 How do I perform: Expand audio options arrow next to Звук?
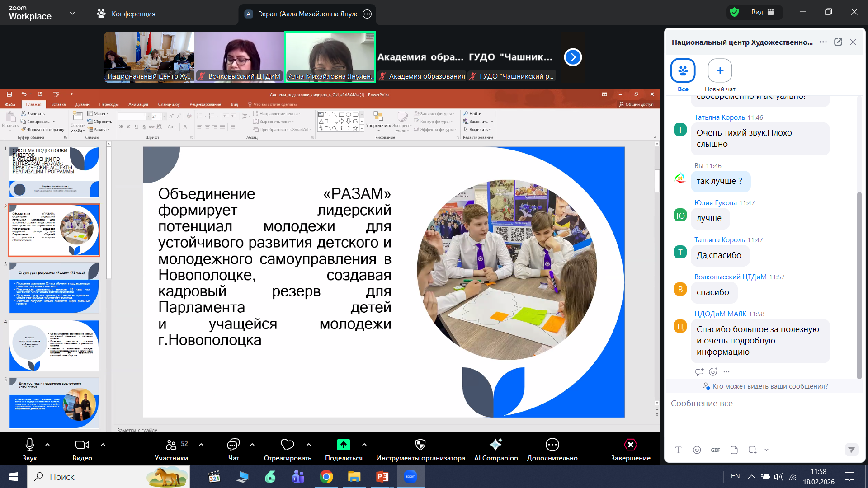click(47, 445)
